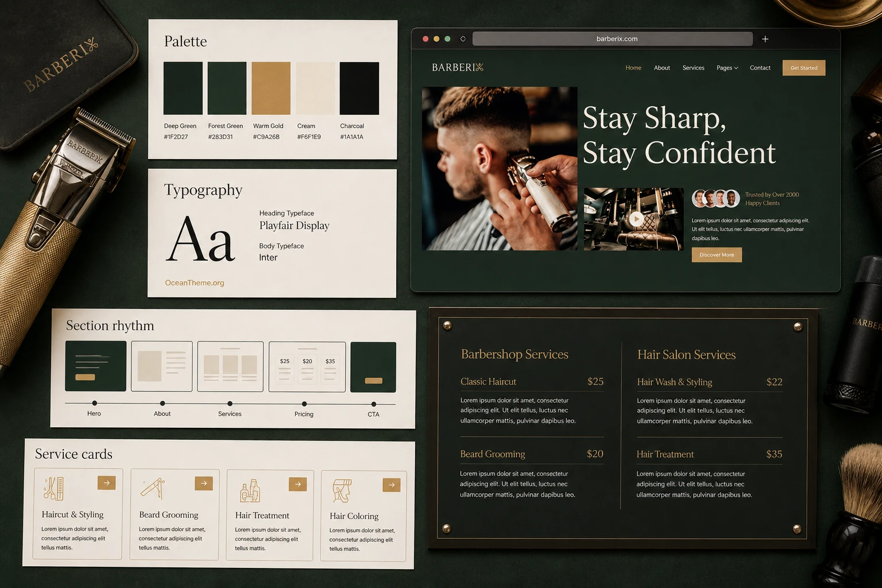Click the $22 price for Hair Wash & Styling
The image size is (882, 588).
pyautogui.click(x=775, y=382)
